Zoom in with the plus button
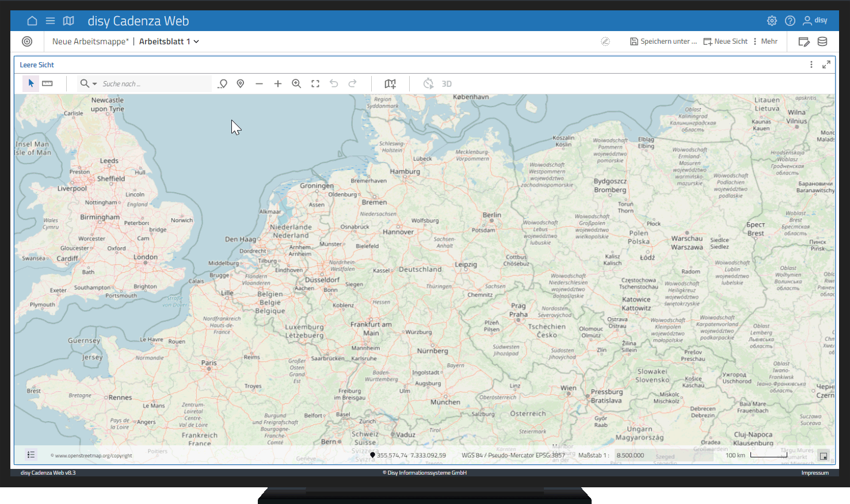The height and width of the screenshot is (504, 850). point(278,84)
